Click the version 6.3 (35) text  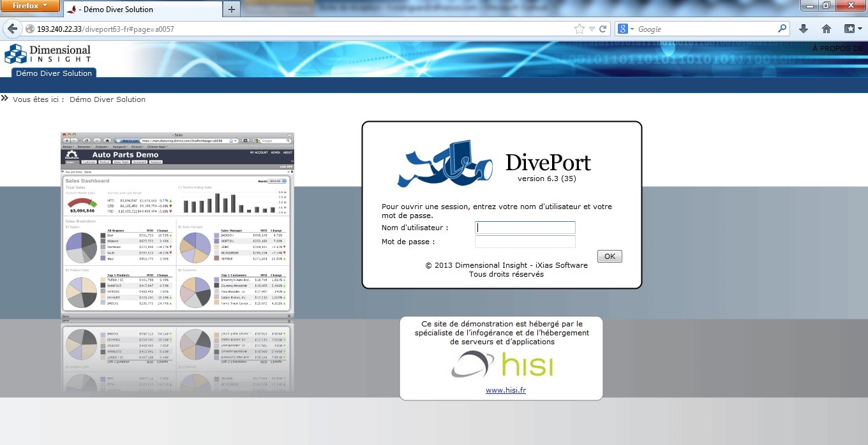(547, 179)
